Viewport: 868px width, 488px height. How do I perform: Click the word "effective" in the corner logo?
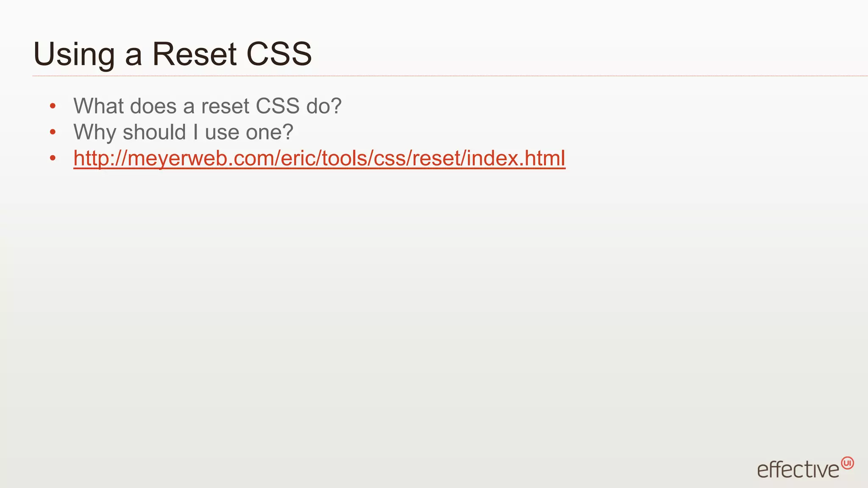tap(798, 470)
